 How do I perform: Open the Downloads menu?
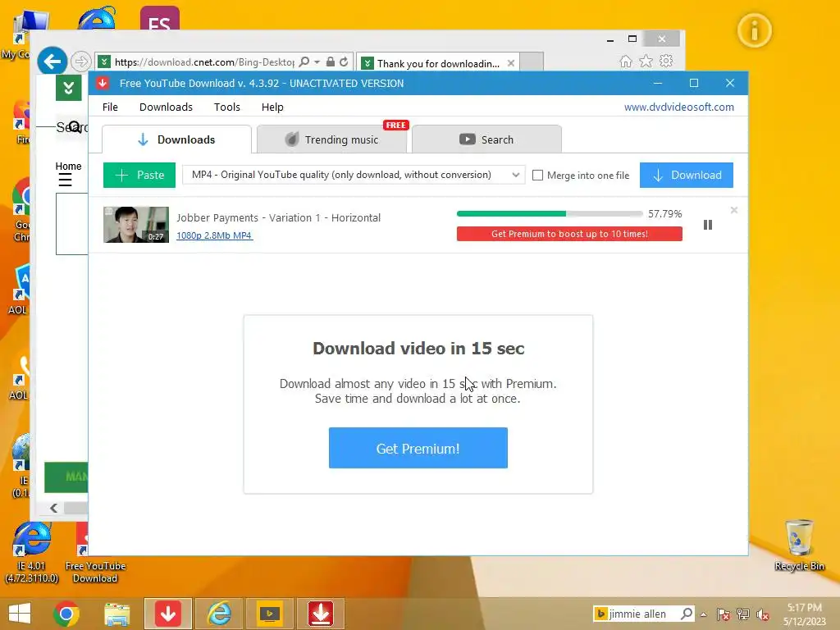166,107
